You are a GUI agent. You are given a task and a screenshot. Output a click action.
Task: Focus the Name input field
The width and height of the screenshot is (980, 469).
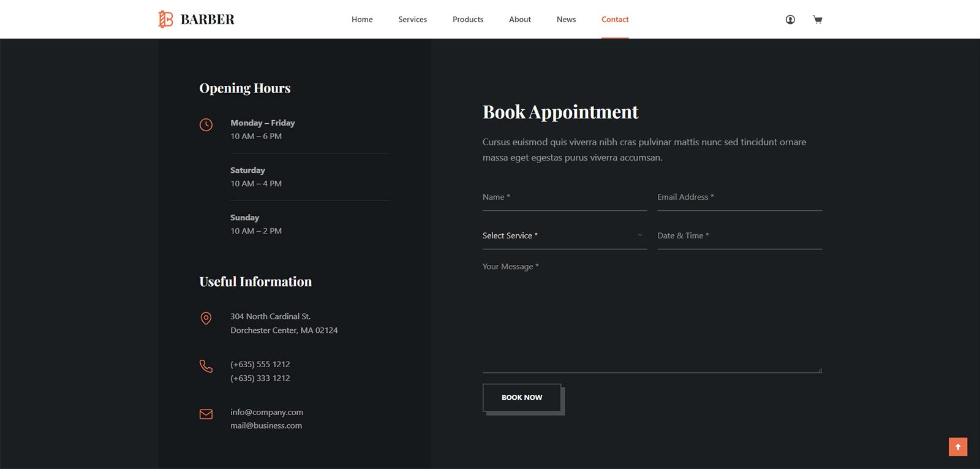coord(564,197)
